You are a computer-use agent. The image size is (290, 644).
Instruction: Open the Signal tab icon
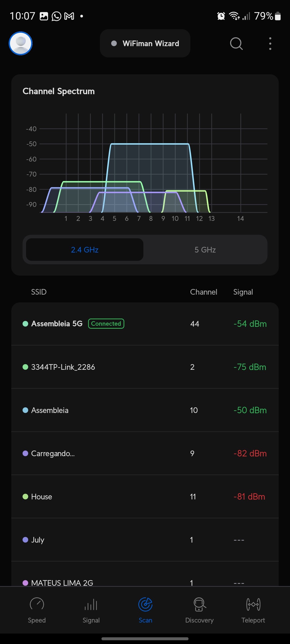[x=91, y=605]
